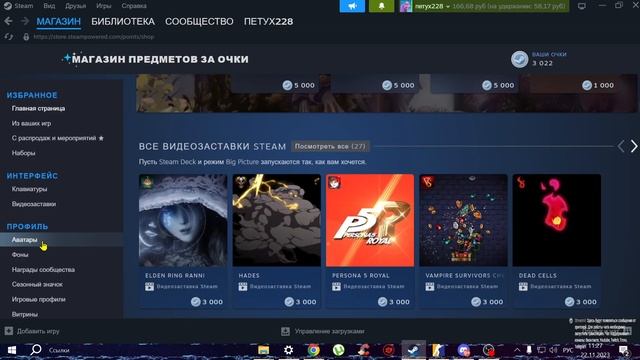Show previous startup movies with left chevron
Viewport: 640px width, 360px height.
621,146
